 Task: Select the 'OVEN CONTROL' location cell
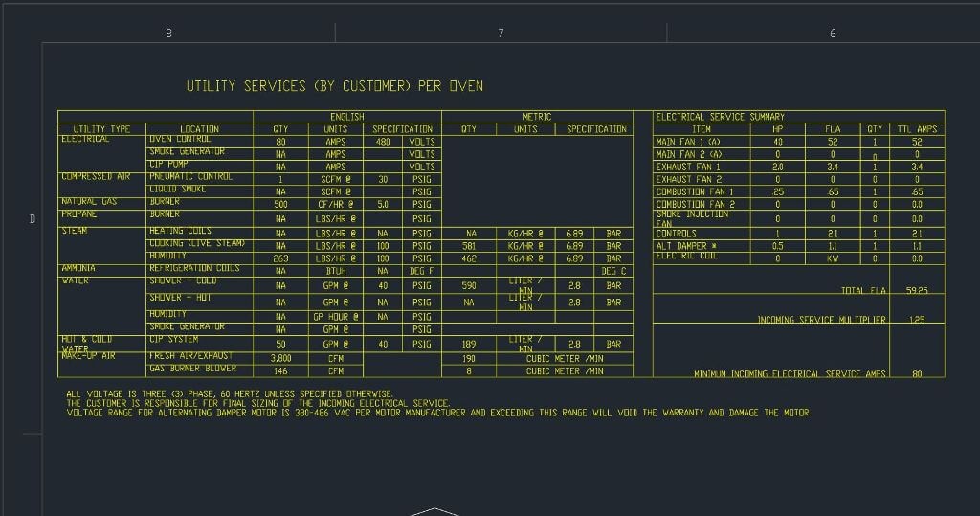point(180,140)
